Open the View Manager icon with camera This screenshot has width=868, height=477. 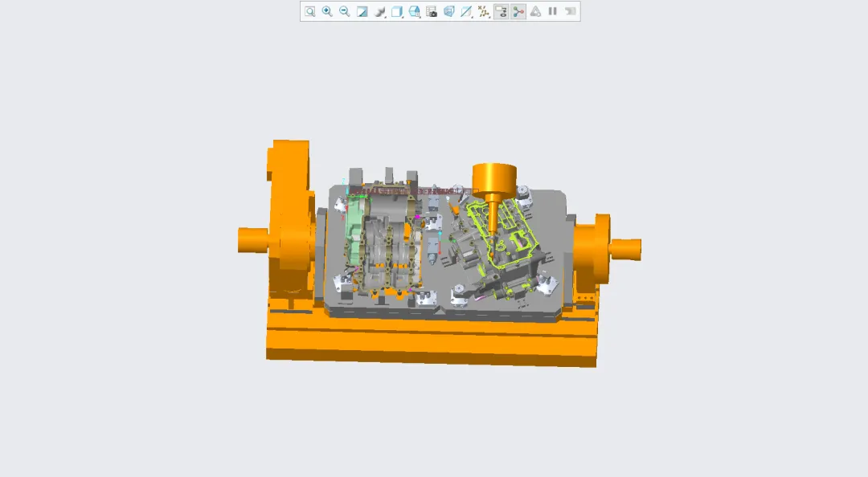tap(432, 11)
